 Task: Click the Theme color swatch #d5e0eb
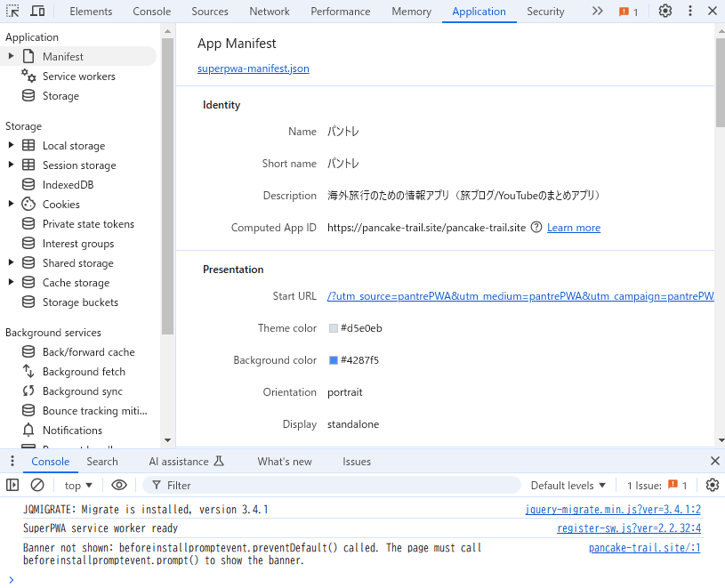(333, 328)
